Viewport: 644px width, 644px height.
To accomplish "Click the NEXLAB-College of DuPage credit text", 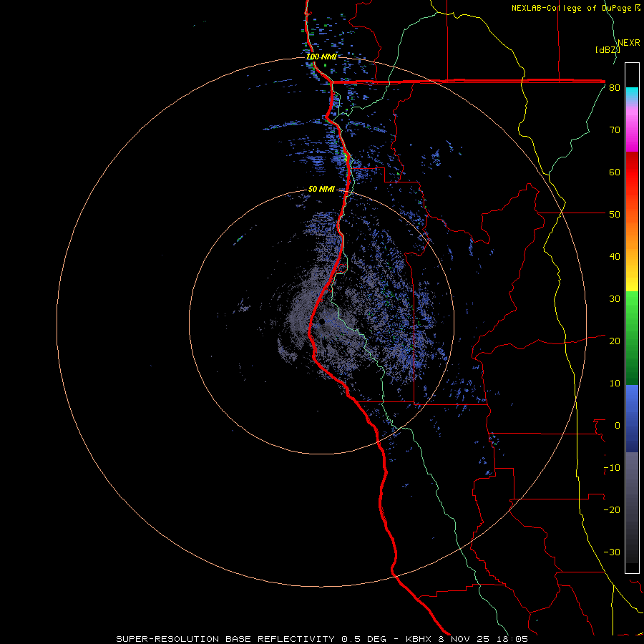I will click(x=575, y=8).
